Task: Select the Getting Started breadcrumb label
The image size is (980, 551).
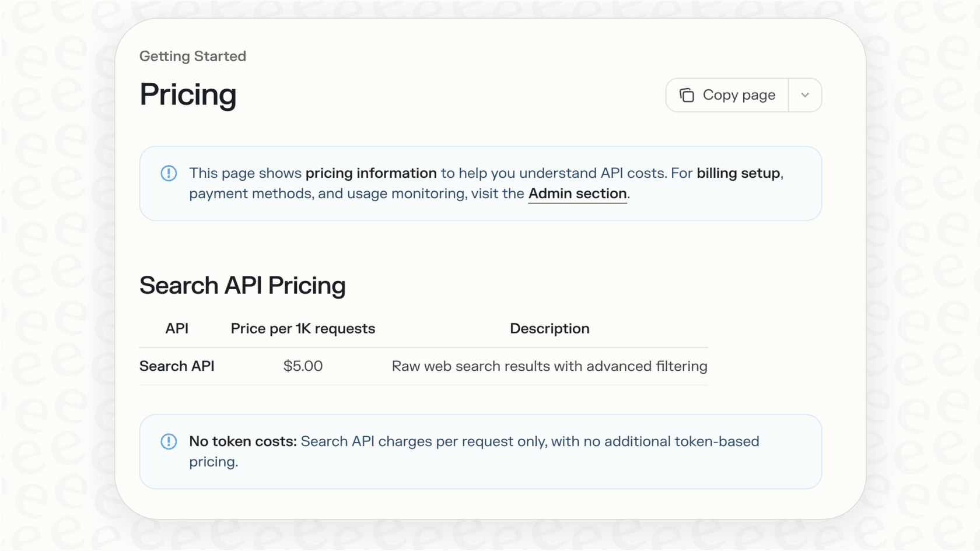Action: (192, 56)
